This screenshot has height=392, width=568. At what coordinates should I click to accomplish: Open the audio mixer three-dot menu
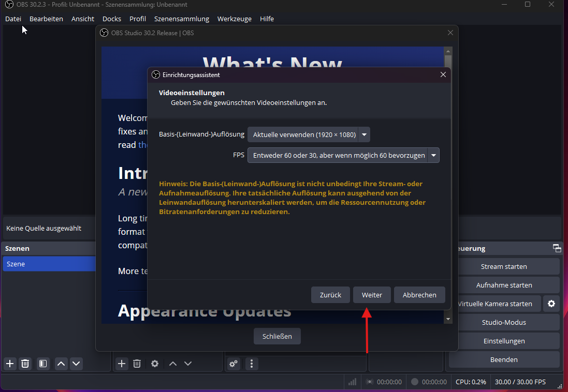(x=252, y=364)
